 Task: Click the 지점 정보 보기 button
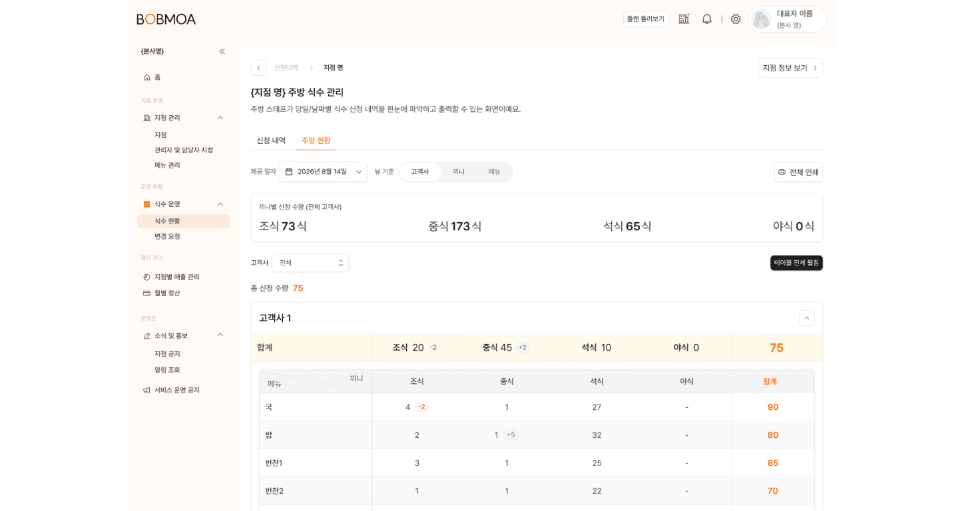pyautogui.click(x=791, y=68)
